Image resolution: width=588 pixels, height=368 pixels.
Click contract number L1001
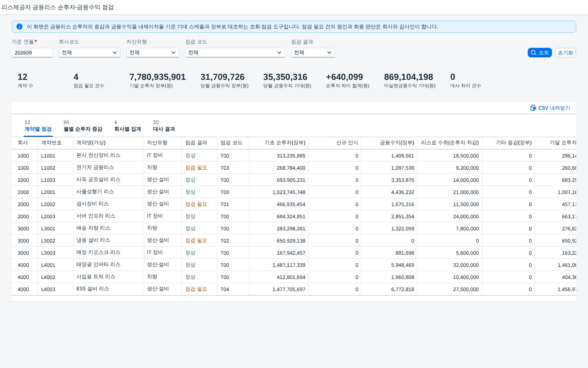(48, 156)
